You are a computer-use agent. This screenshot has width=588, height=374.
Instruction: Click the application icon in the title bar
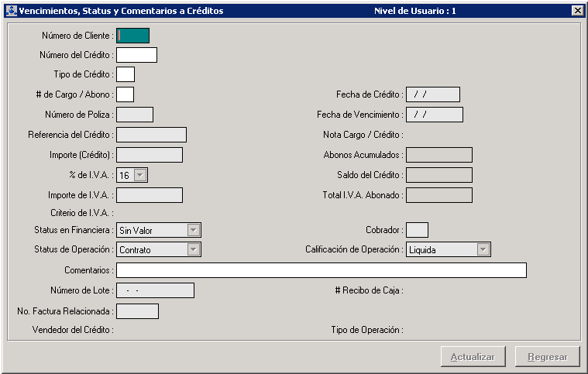[11, 11]
